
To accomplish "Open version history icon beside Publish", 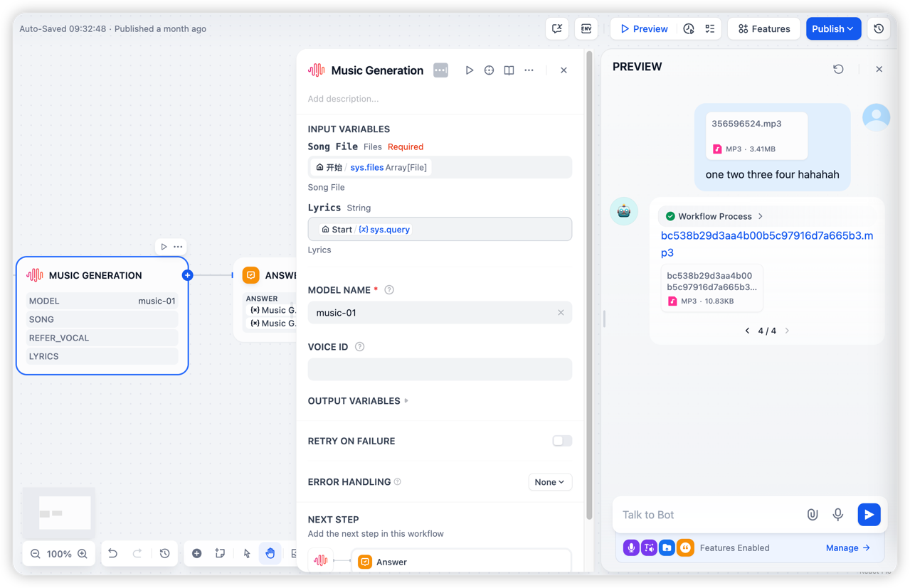I will (x=879, y=29).
